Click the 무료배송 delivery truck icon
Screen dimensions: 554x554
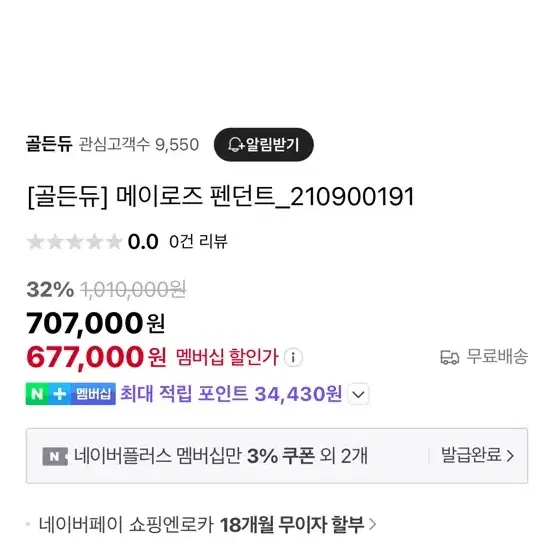point(449,357)
